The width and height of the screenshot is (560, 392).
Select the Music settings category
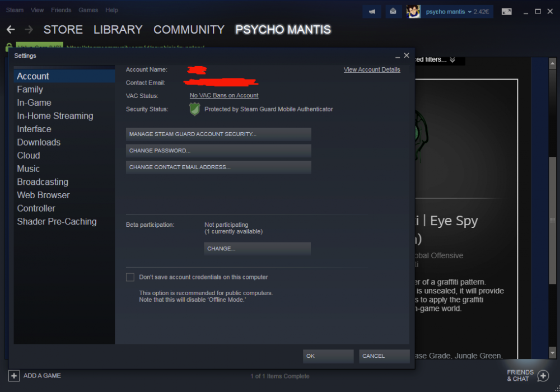click(64, 169)
